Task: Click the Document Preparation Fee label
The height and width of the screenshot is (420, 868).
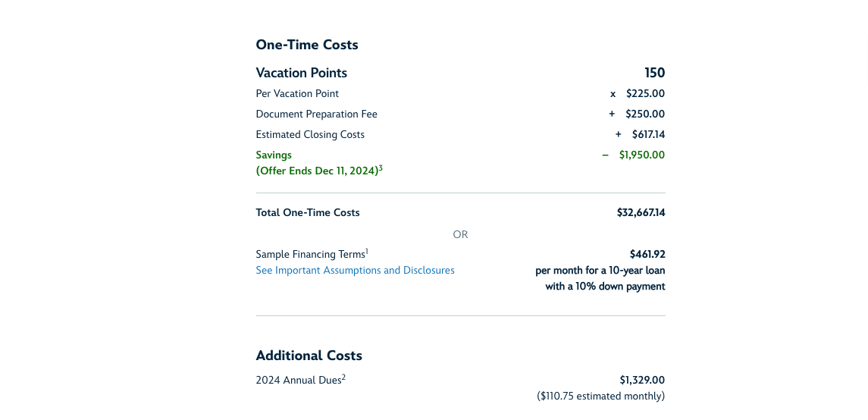Action: (316, 114)
